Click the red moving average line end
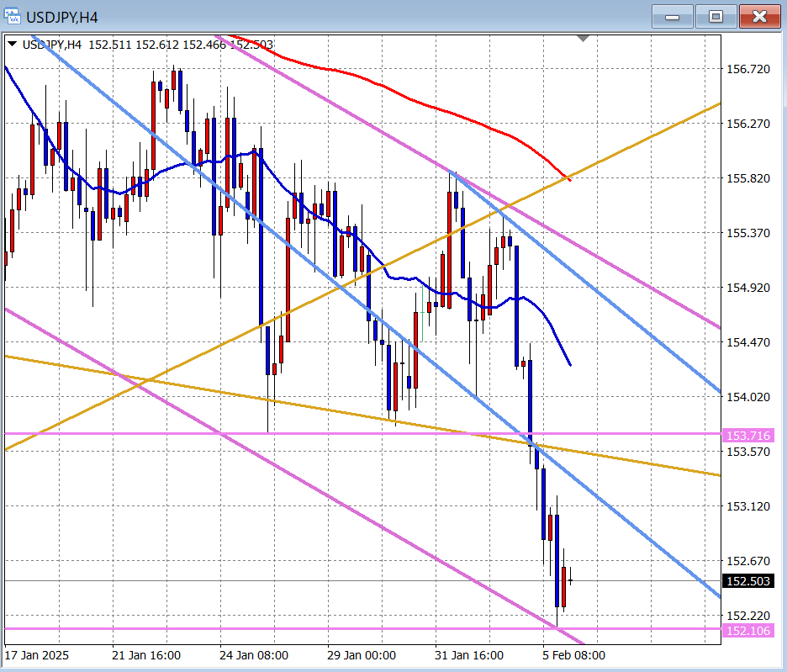 click(x=569, y=178)
